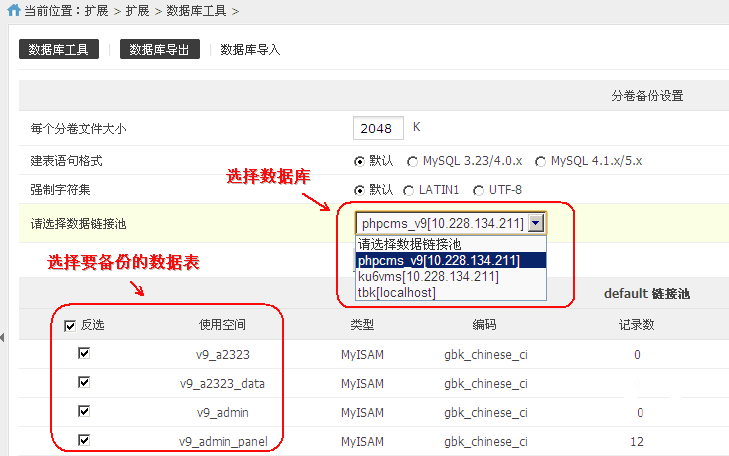
Task: Click the 分卷文件大小 input field
Action: pos(378,128)
